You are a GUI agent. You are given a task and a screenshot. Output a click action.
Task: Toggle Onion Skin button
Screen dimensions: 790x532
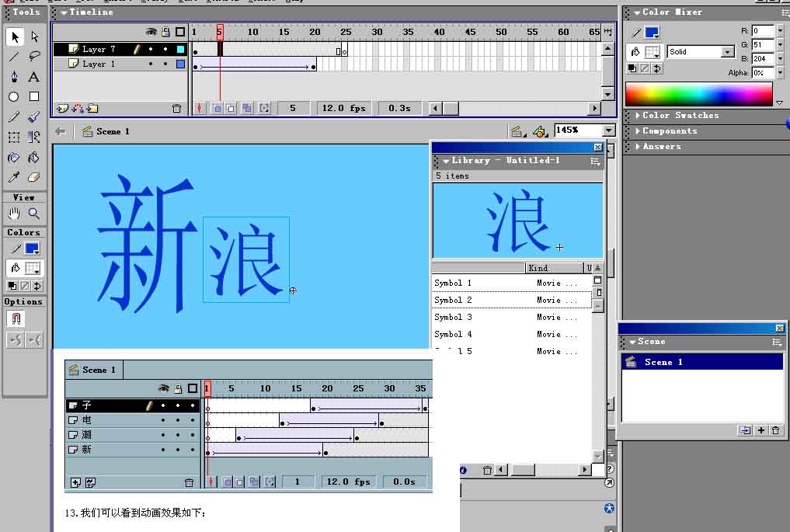217,108
